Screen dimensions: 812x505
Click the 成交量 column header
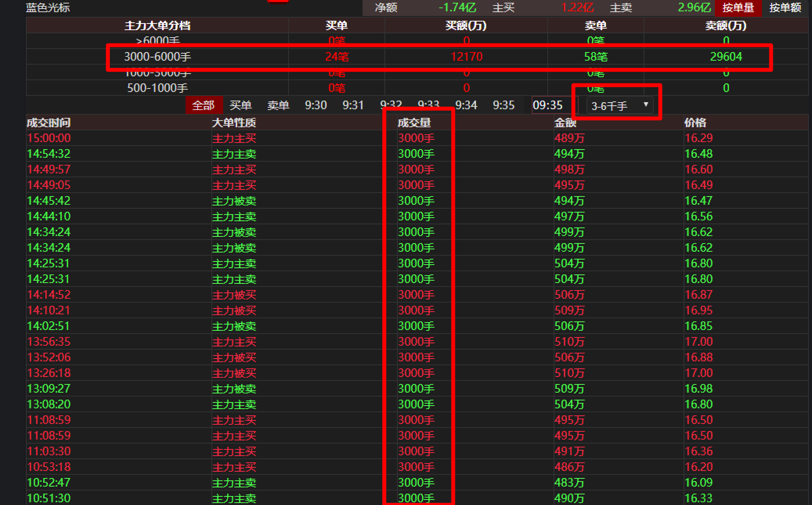click(414, 123)
